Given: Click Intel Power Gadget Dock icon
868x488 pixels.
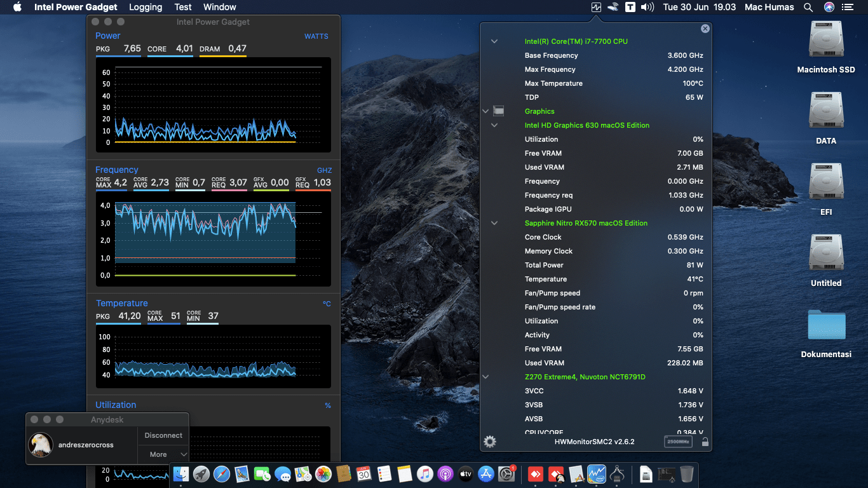Looking at the screenshot, I should click(x=597, y=473).
